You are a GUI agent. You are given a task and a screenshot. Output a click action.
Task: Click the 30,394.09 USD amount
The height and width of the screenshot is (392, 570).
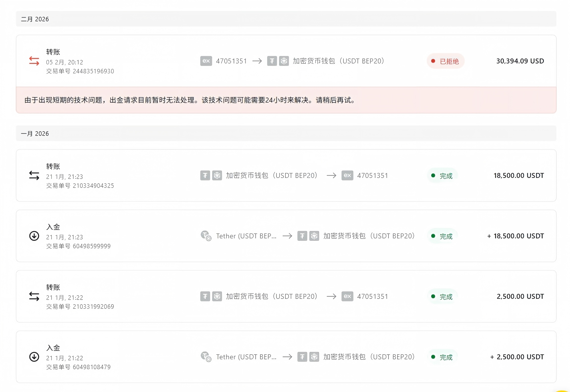pyautogui.click(x=520, y=61)
